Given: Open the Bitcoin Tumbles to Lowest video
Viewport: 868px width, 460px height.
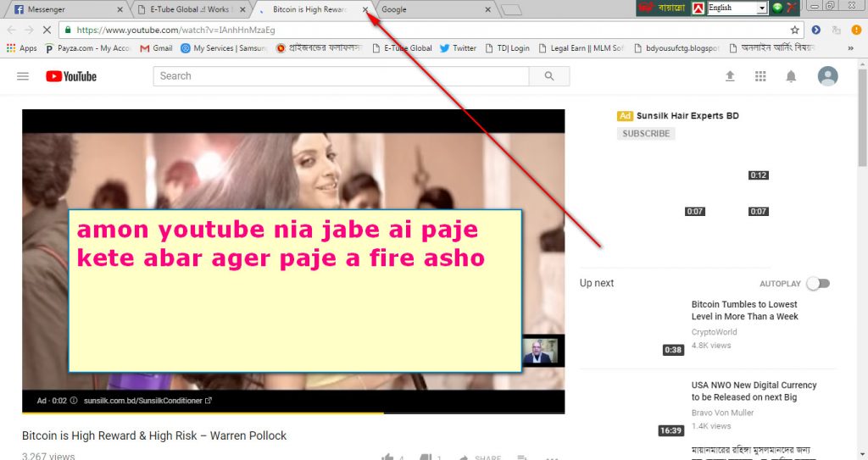Looking at the screenshot, I should click(x=744, y=310).
